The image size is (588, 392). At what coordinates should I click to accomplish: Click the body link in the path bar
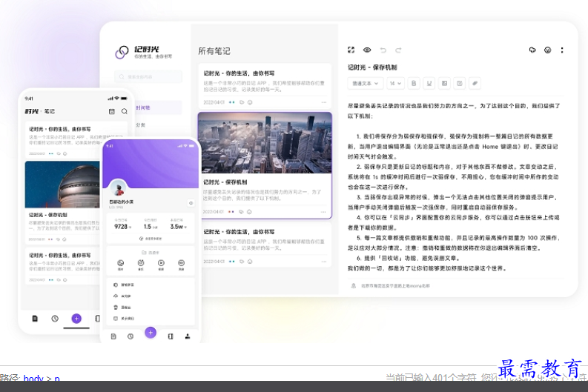coord(33,378)
